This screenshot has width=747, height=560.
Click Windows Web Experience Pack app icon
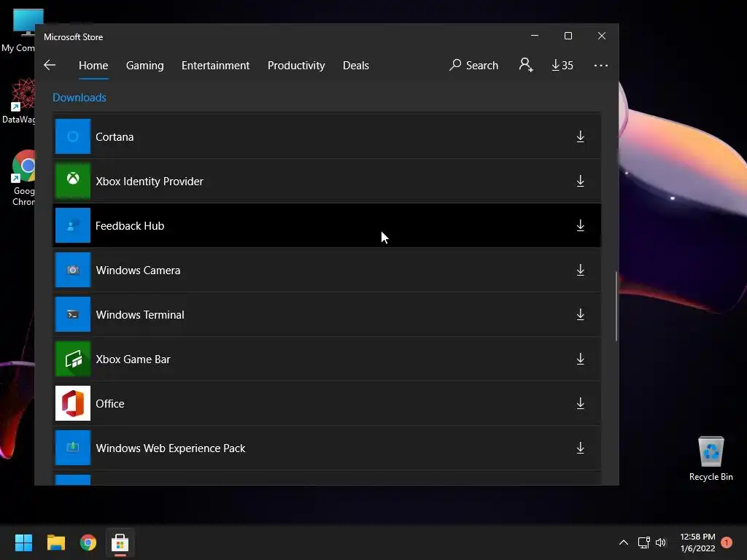click(73, 448)
